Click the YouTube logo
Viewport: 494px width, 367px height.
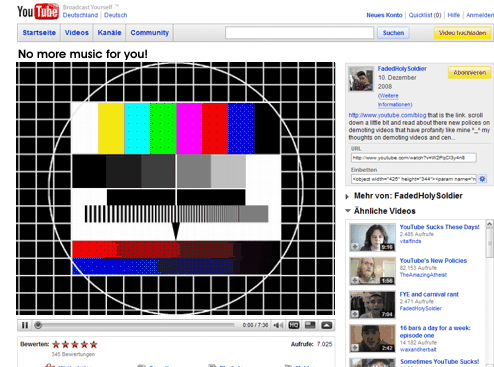[x=38, y=12]
